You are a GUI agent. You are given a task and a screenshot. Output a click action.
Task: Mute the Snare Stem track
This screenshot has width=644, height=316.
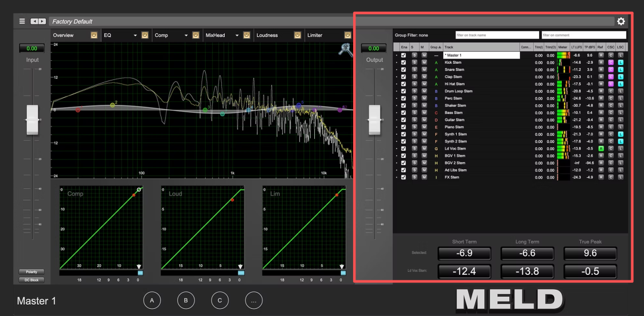425,69
